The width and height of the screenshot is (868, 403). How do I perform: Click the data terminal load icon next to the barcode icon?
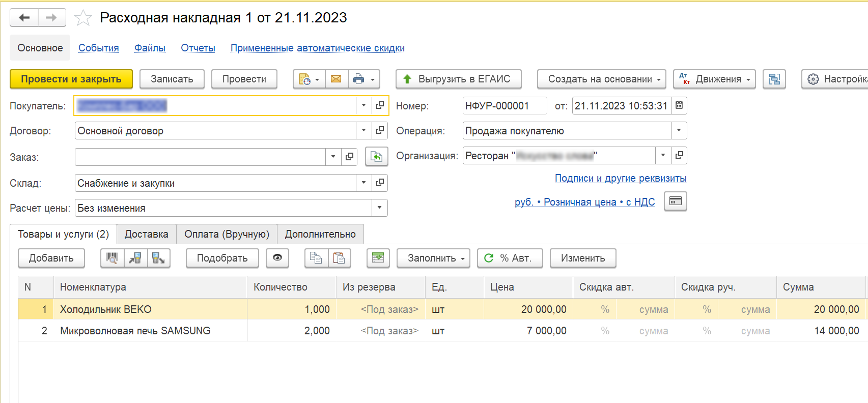coord(135,258)
